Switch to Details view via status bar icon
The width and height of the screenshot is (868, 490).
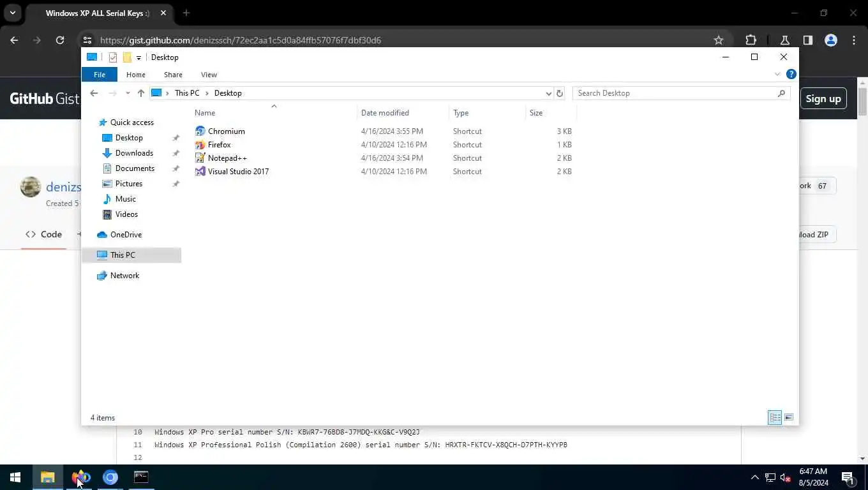[x=775, y=417]
